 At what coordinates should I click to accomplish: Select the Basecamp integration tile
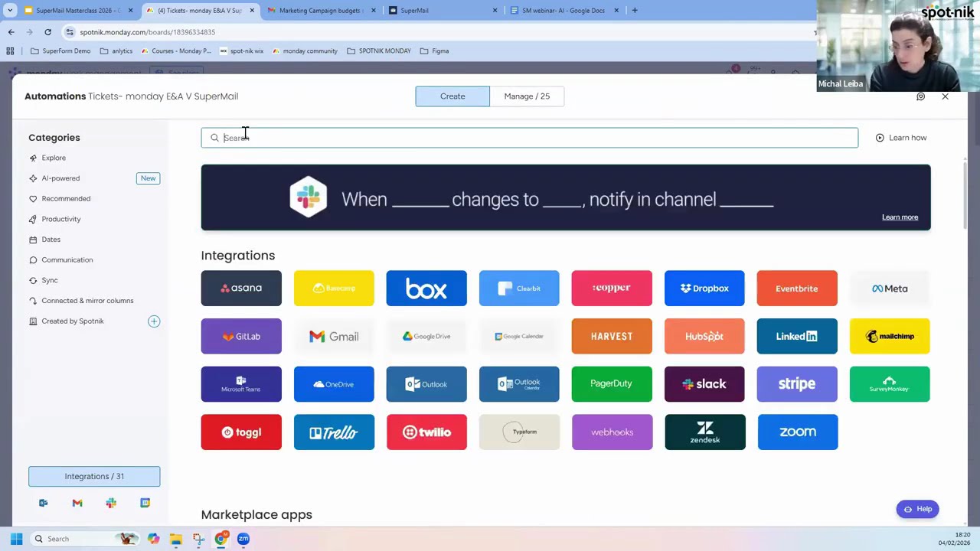tap(334, 288)
